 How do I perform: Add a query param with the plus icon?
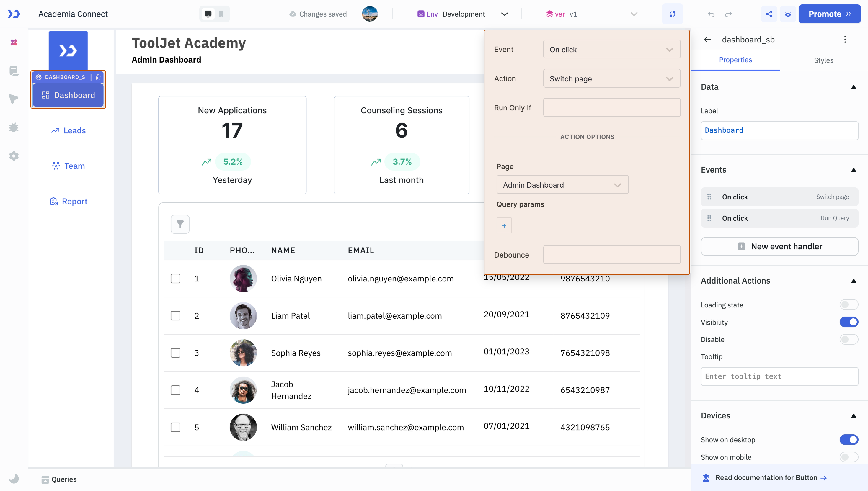click(x=504, y=226)
